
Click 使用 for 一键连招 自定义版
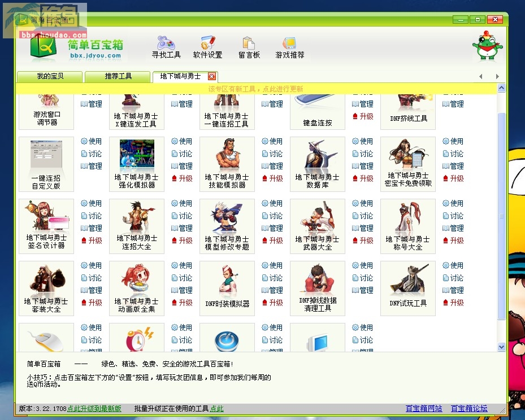click(x=92, y=142)
